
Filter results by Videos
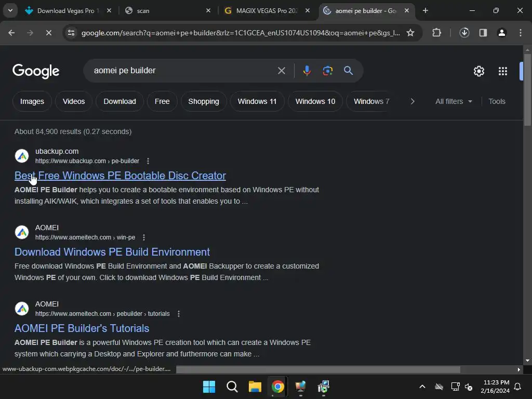pos(74,101)
